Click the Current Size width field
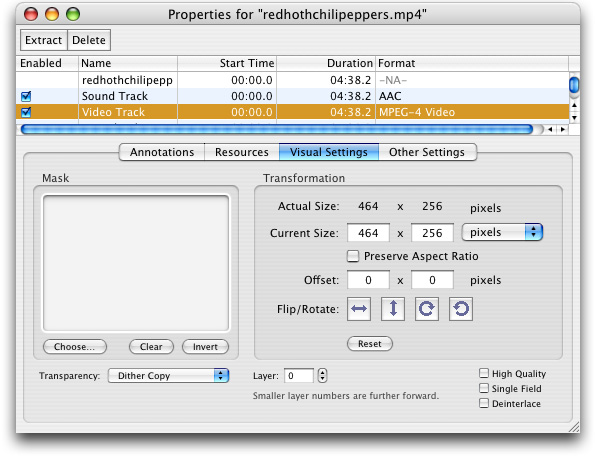 point(368,233)
